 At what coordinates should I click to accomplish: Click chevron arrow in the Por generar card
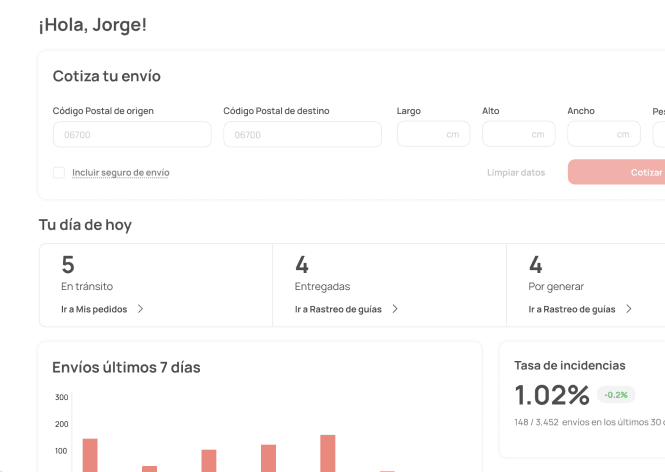pyautogui.click(x=629, y=309)
